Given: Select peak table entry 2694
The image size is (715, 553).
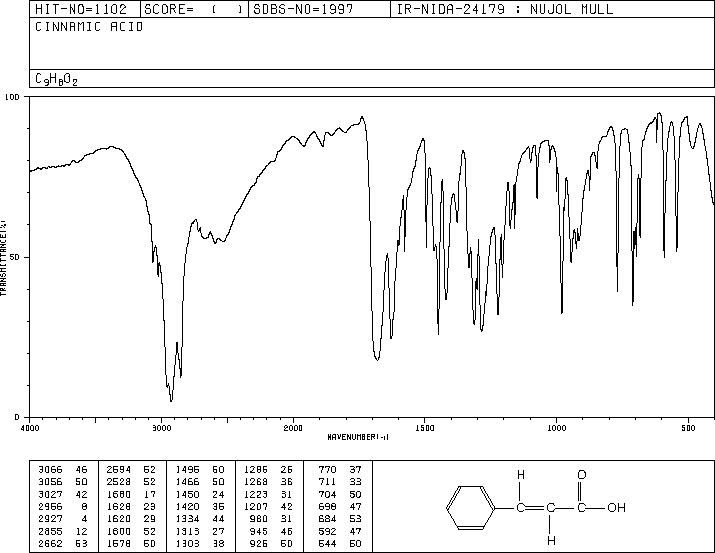Looking at the screenshot, I should click(x=119, y=469).
